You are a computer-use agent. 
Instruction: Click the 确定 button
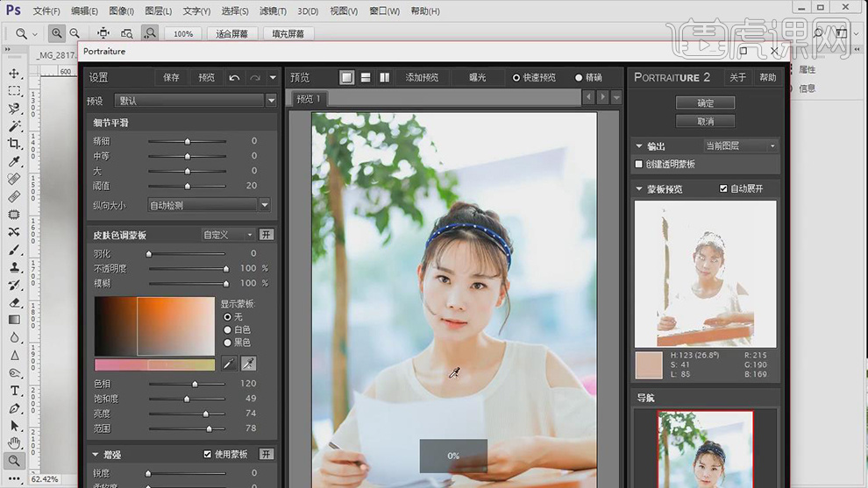coord(705,103)
